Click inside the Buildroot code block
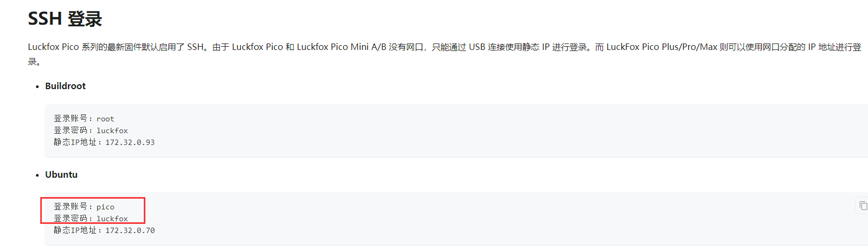The height and width of the screenshot is (247, 868). (457, 130)
